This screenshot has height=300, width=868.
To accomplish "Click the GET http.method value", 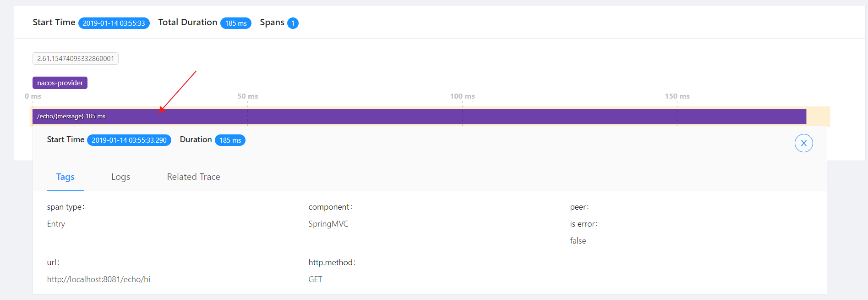I will 315,279.
